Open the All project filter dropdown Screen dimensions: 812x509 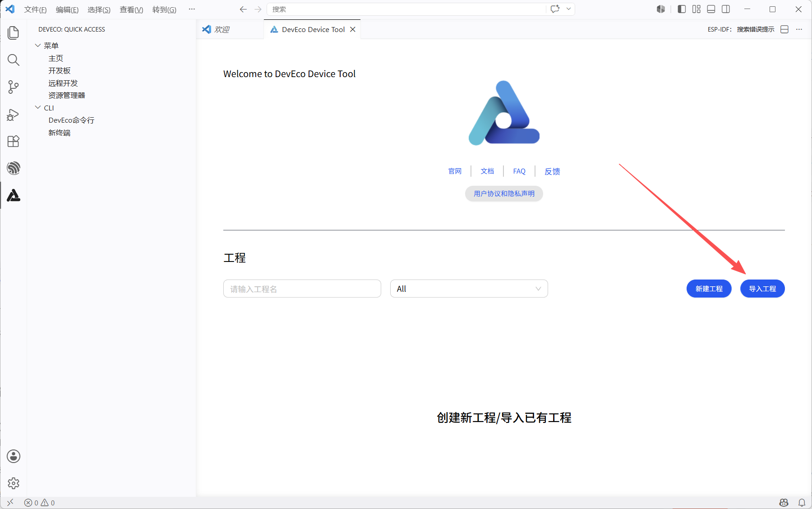click(469, 289)
